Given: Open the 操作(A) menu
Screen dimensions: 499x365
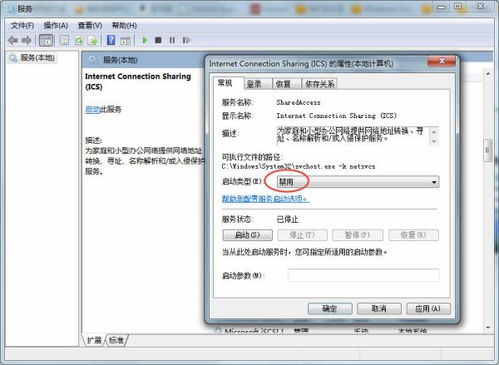Looking at the screenshot, I should (56, 26).
